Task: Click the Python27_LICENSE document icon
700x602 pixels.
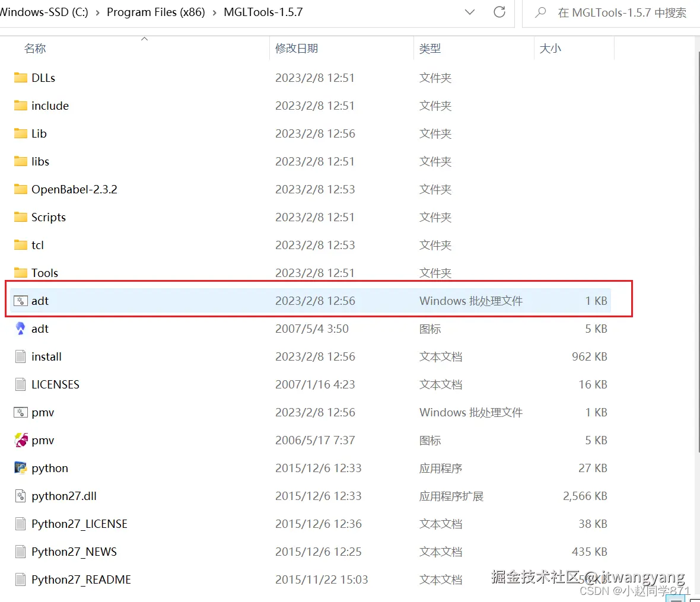Action: [x=21, y=524]
